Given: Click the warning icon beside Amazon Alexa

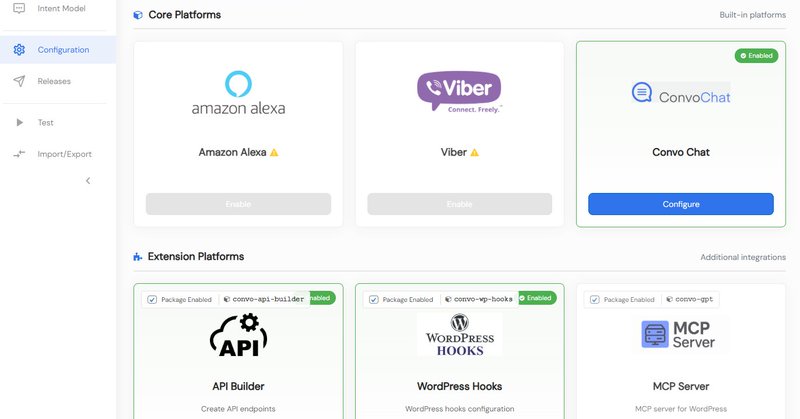Looking at the screenshot, I should [274, 153].
